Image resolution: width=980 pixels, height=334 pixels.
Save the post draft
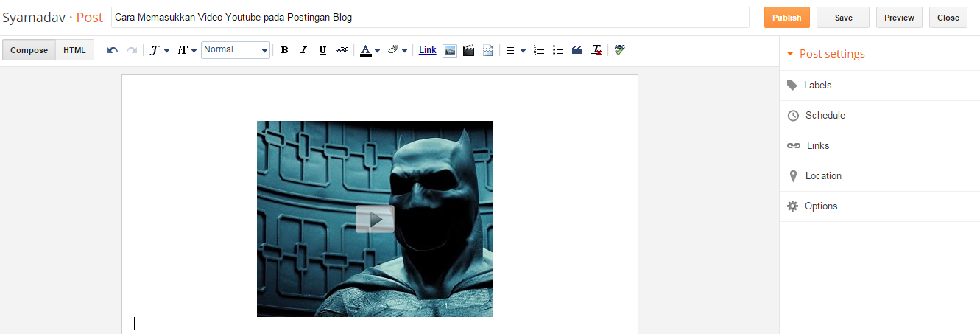(843, 18)
